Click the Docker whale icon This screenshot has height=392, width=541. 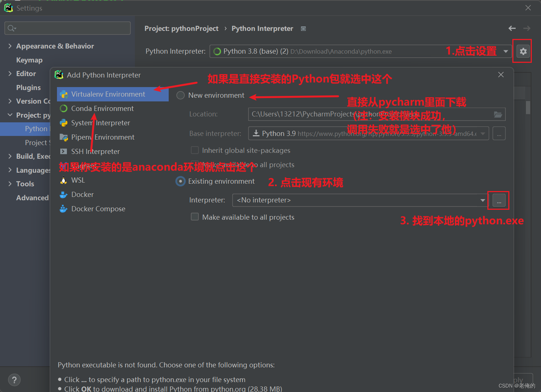point(64,194)
